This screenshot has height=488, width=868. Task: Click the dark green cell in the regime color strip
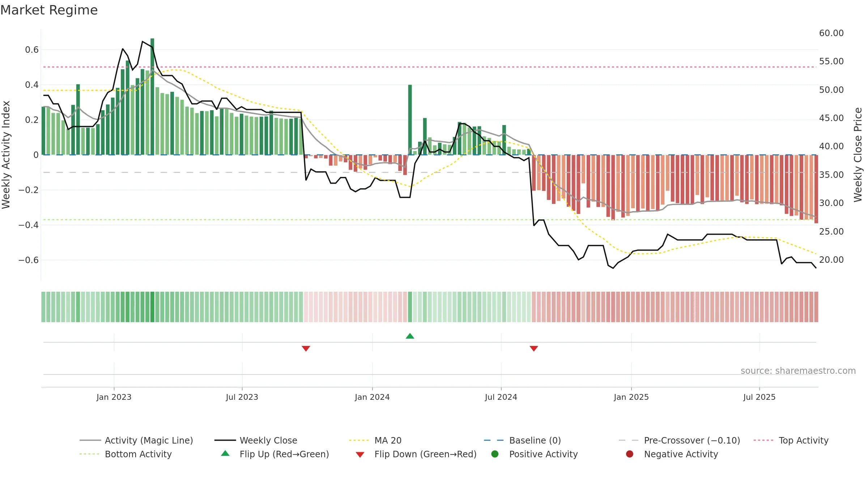point(152,307)
